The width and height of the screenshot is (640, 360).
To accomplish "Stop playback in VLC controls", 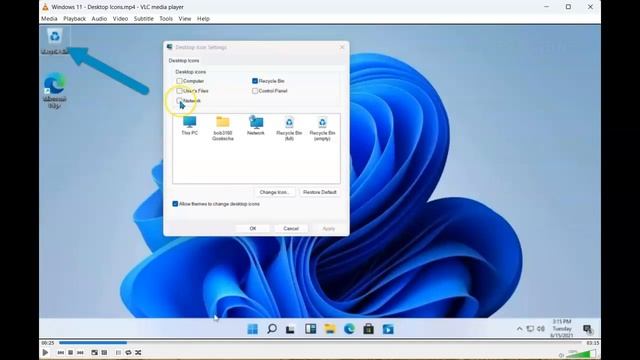I will (x=71, y=353).
